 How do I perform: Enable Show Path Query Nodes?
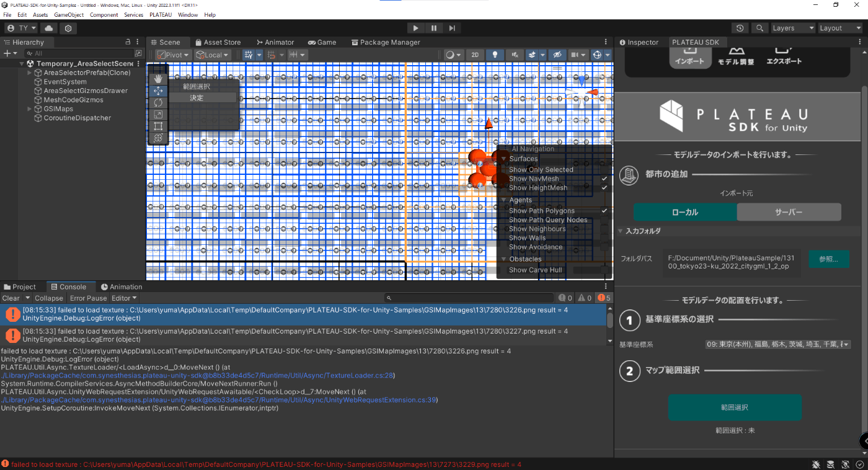pos(604,219)
